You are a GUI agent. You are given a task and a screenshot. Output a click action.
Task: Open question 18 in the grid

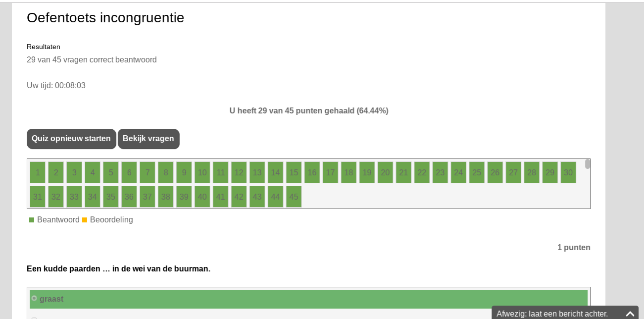[x=349, y=172]
